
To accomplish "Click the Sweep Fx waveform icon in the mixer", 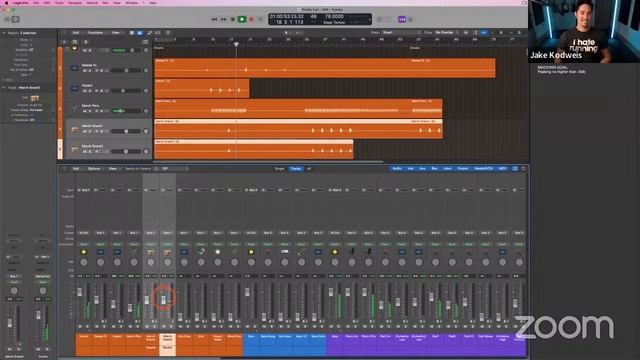I will pos(100,252).
